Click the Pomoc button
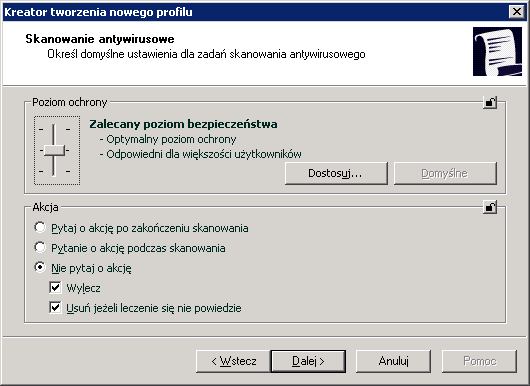This screenshot has height=386, width=530. point(479,361)
